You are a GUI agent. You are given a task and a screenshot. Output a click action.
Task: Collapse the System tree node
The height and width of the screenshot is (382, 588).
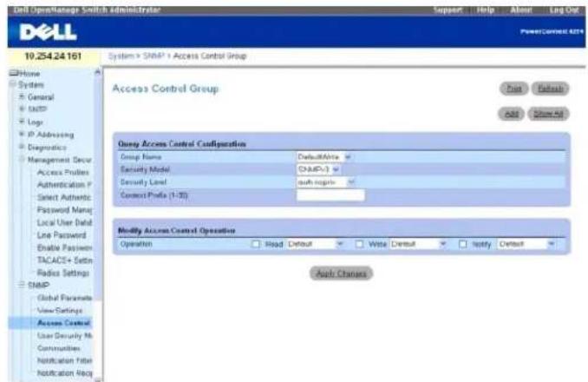click(x=12, y=84)
